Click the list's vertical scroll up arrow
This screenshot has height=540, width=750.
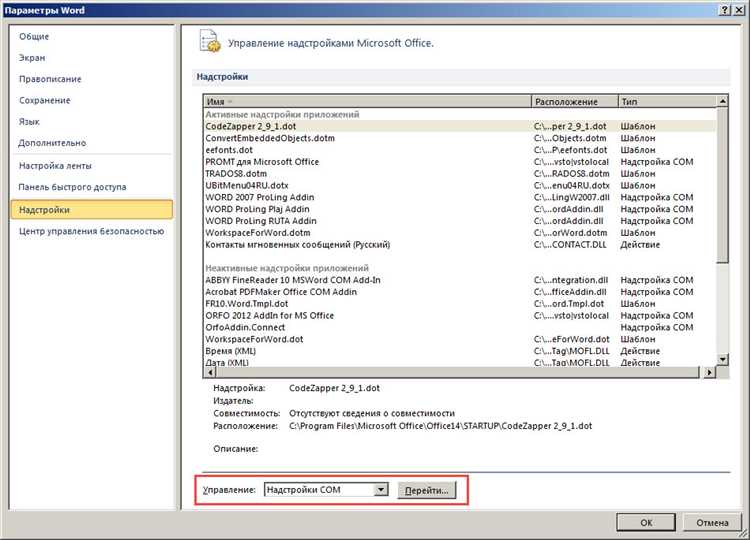tap(722, 101)
